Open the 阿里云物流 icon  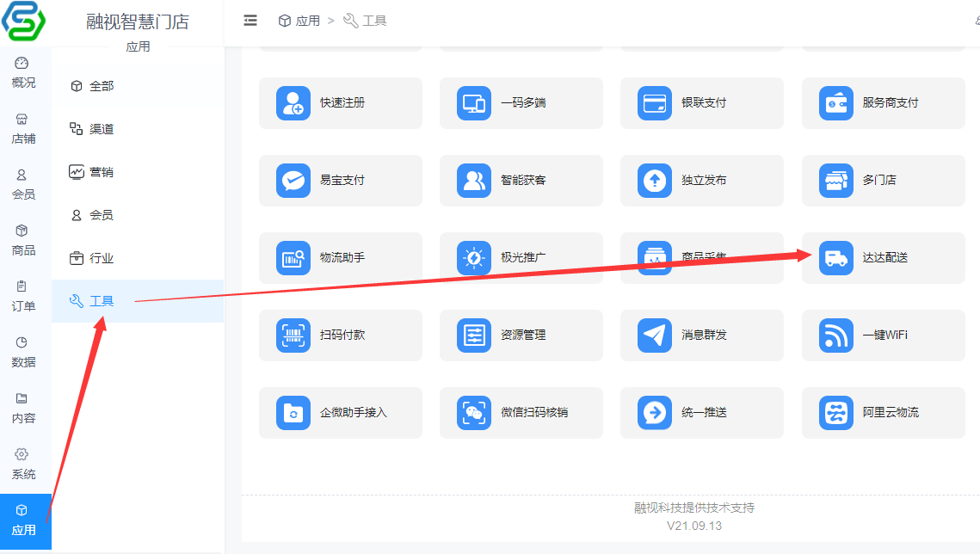836,413
